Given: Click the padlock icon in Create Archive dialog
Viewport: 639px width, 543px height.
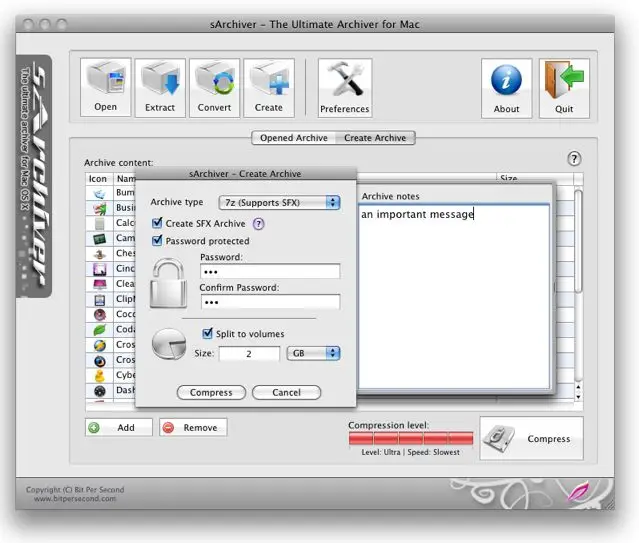Looking at the screenshot, I should click(x=168, y=283).
